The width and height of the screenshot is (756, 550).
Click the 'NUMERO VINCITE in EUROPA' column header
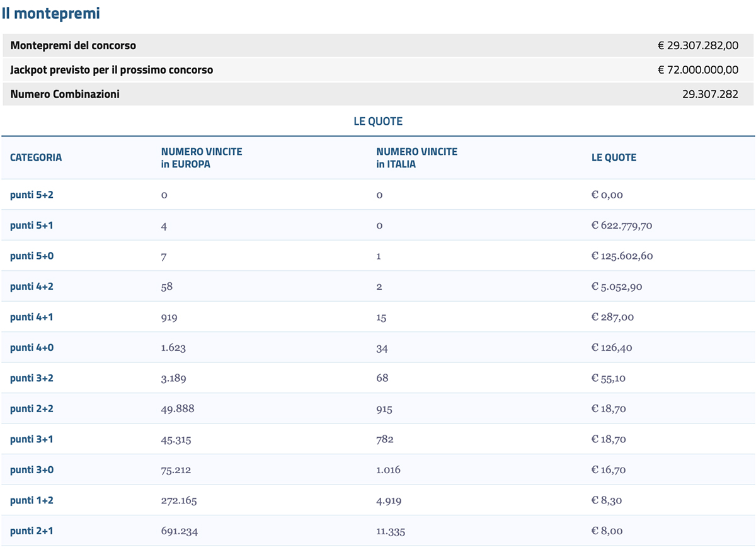(202, 158)
